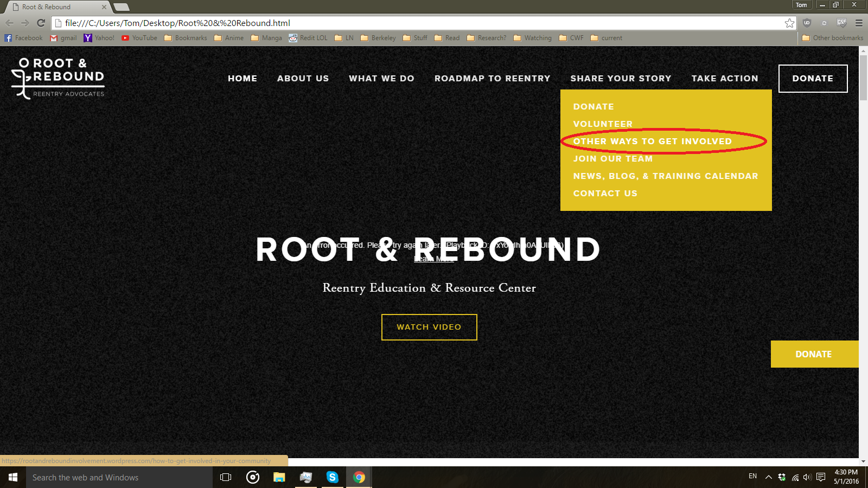Open the Yahoo! bookmark
Screen dimensions: 868x488
click(99, 38)
